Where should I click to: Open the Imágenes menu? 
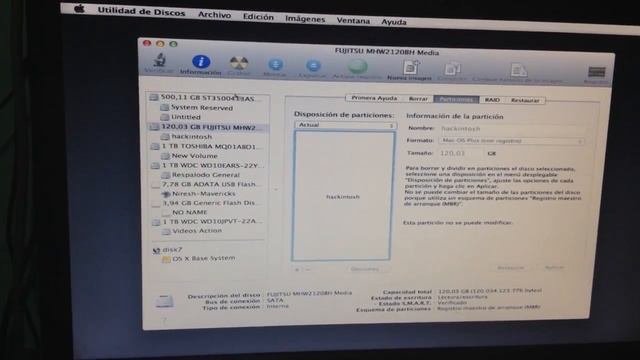pos(305,19)
